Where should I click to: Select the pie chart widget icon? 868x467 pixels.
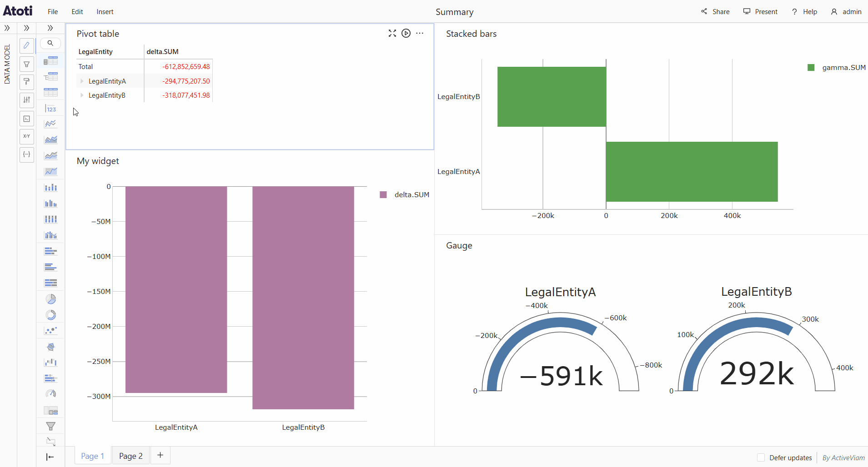pyautogui.click(x=51, y=299)
